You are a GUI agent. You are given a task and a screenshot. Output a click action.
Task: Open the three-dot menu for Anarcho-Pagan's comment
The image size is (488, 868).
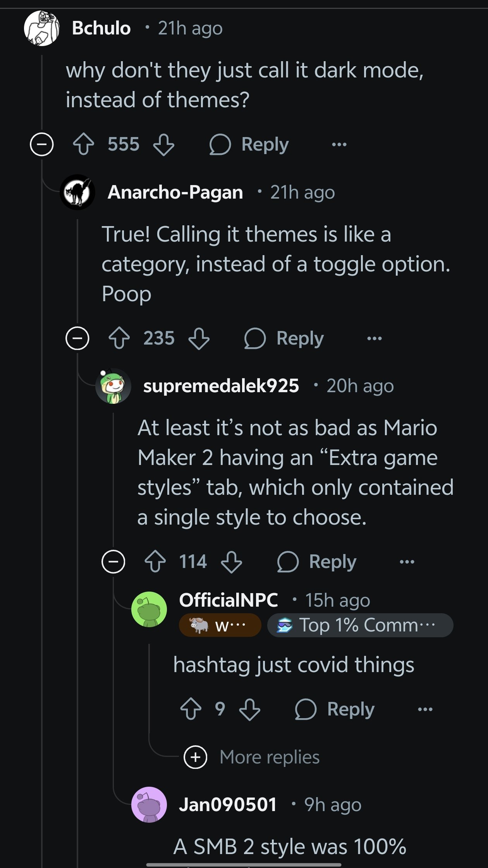tap(374, 338)
